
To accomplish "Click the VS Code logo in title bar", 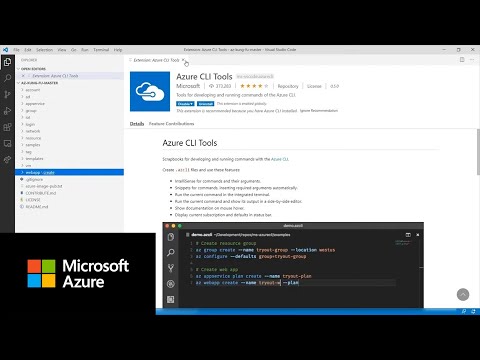I will [5, 50].
